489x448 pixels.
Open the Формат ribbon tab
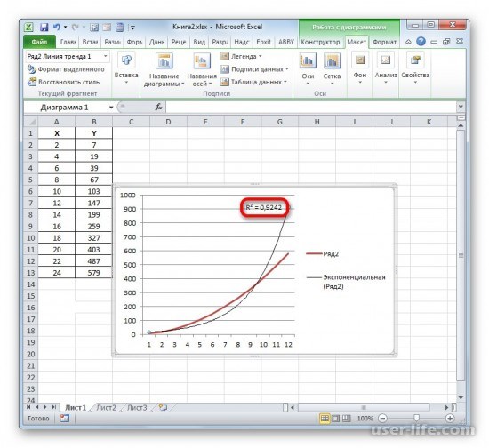(384, 42)
